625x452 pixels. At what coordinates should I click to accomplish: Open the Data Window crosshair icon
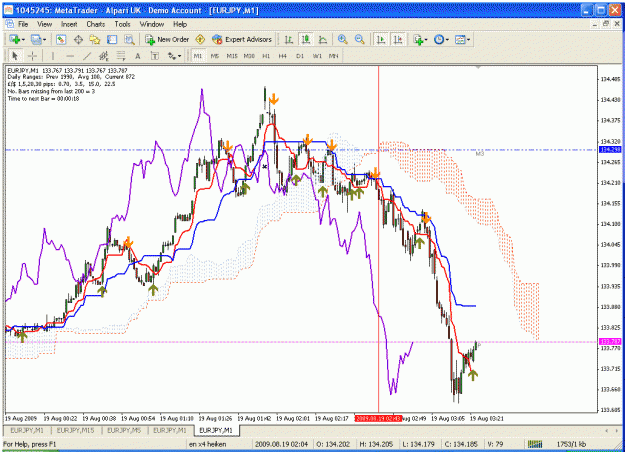tap(78, 39)
